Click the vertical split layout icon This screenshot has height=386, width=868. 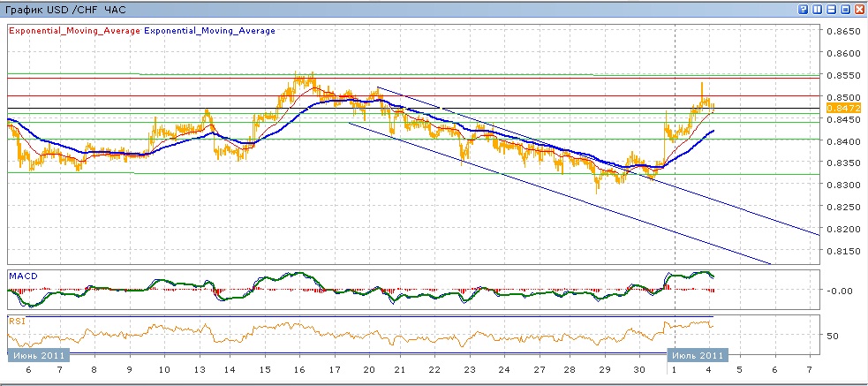817,8
